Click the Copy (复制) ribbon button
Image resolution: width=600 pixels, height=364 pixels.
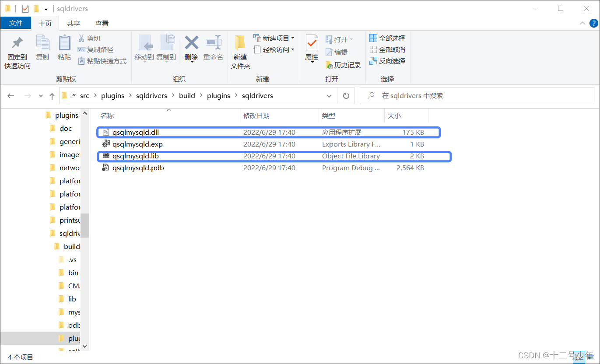[x=42, y=48]
